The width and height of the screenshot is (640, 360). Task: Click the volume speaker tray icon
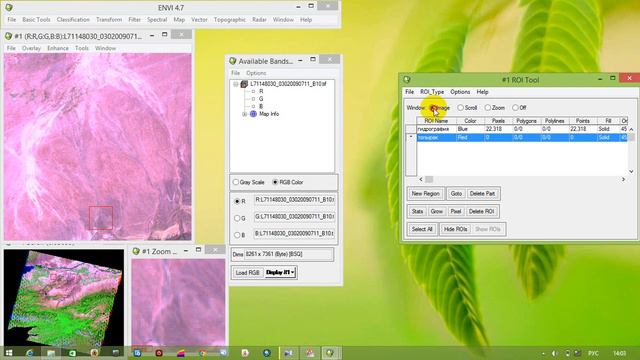(x=555, y=353)
